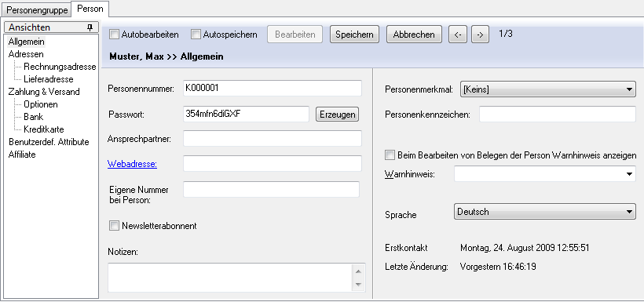
Task: Open the Optionen view
Action: (41, 104)
